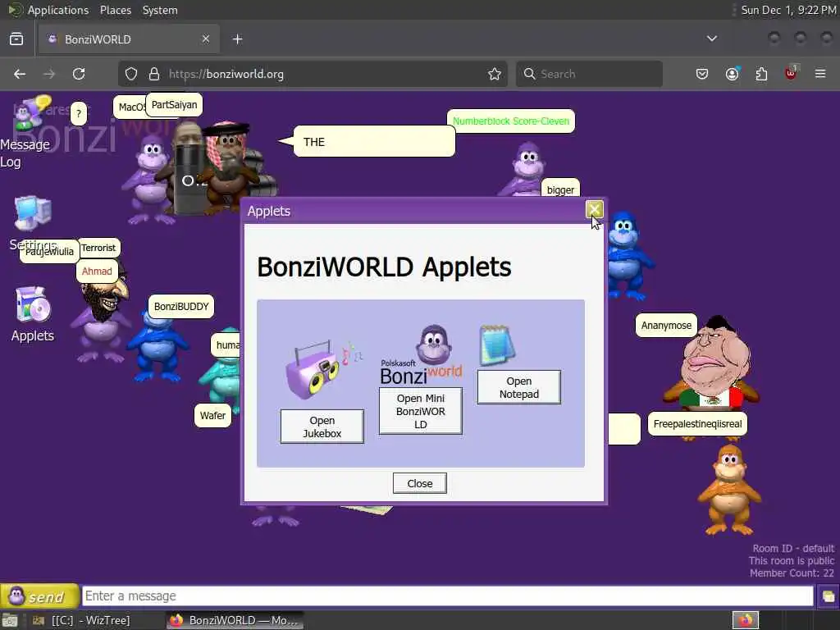Close the BonziWORLD tab
The image size is (840, 630).
[206, 39]
